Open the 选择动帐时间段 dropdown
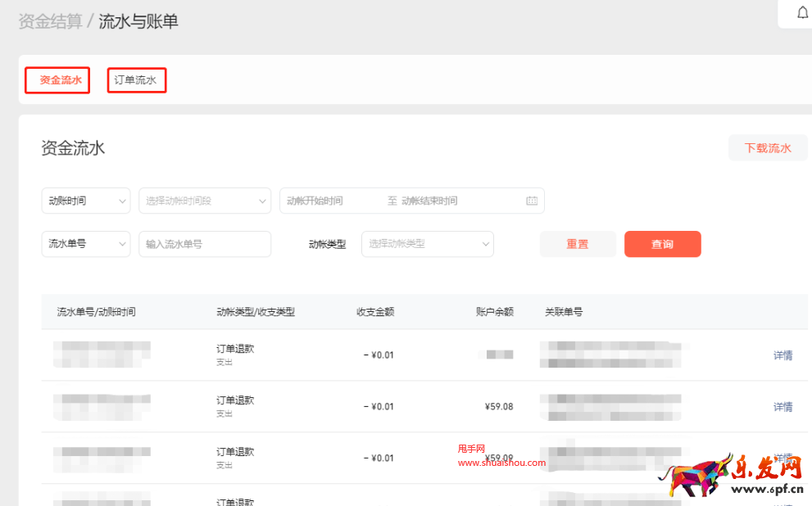 coord(204,201)
